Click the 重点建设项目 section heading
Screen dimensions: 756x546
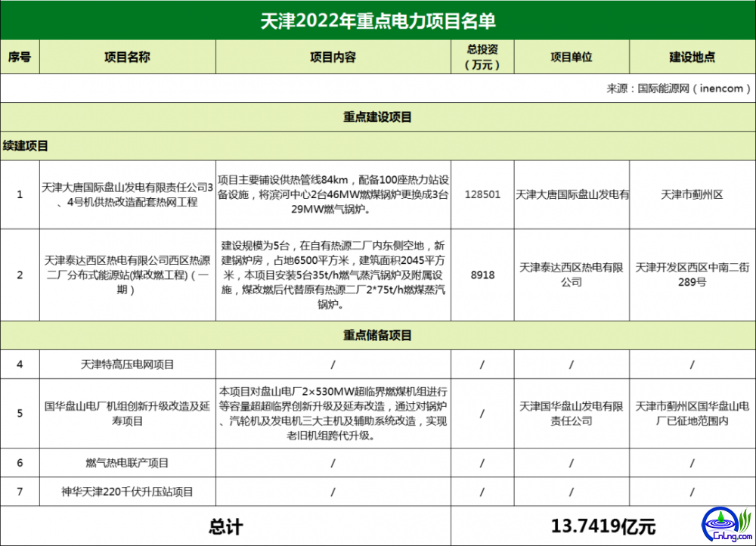coord(377,117)
